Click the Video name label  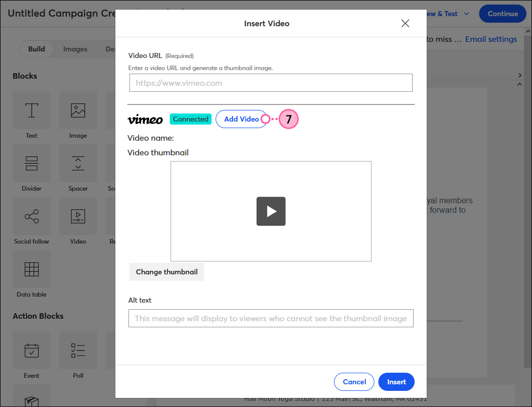click(151, 138)
